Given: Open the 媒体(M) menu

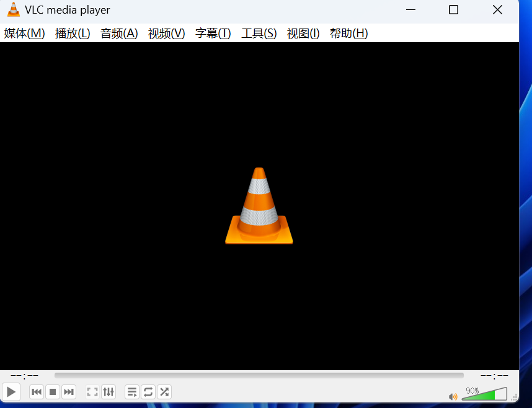Looking at the screenshot, I should (x=24, y=33).
